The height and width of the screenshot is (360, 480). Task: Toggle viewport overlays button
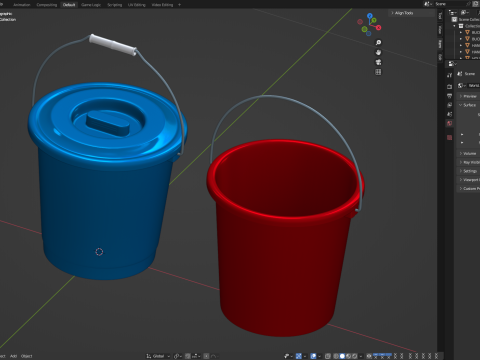(x=313, y=356)
